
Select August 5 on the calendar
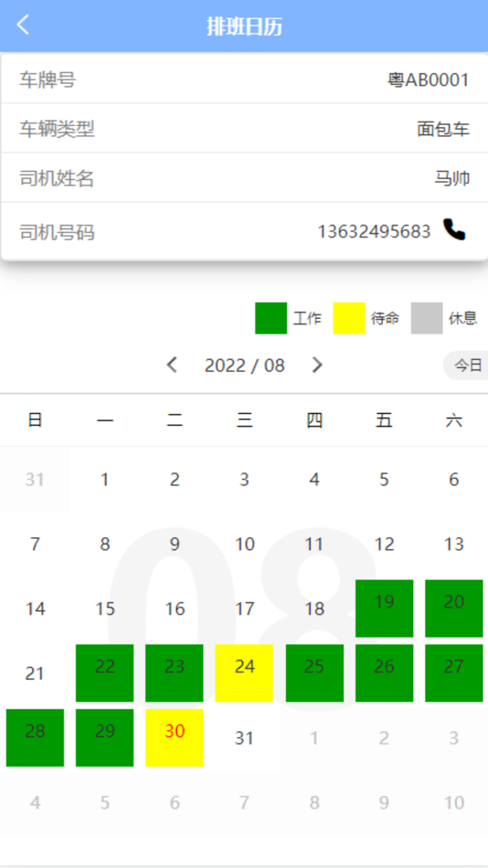tap(384, 479)
